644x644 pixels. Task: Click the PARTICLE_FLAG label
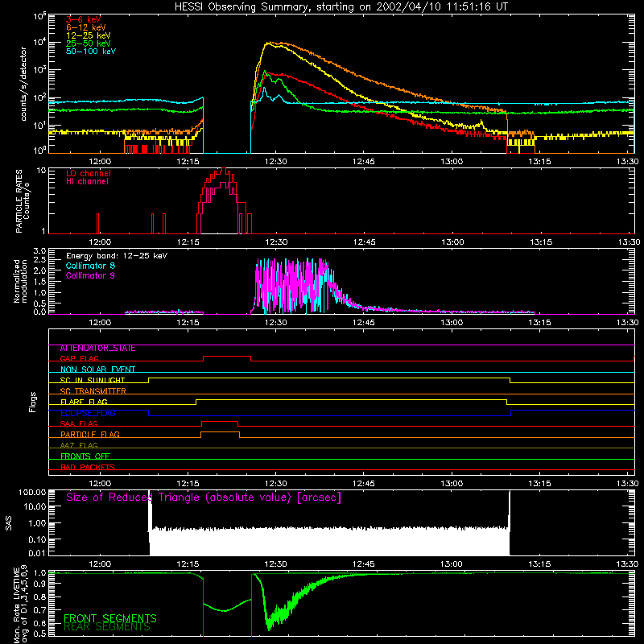[x=90, y=435]
